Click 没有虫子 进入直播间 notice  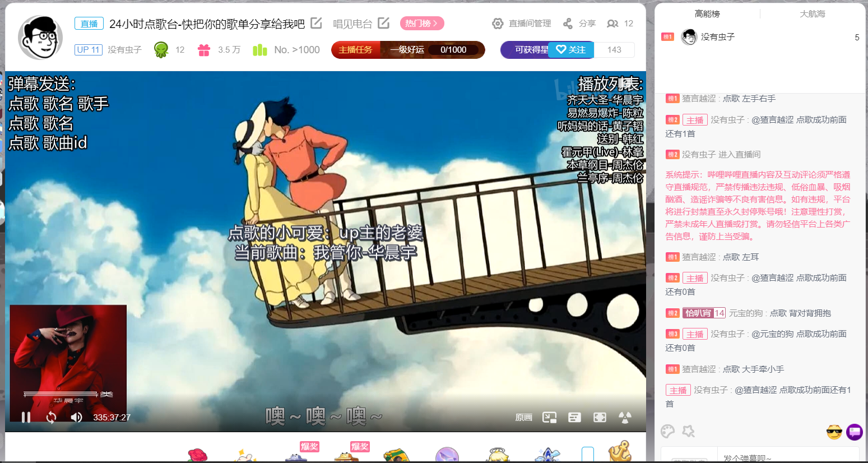pos(721,155)
